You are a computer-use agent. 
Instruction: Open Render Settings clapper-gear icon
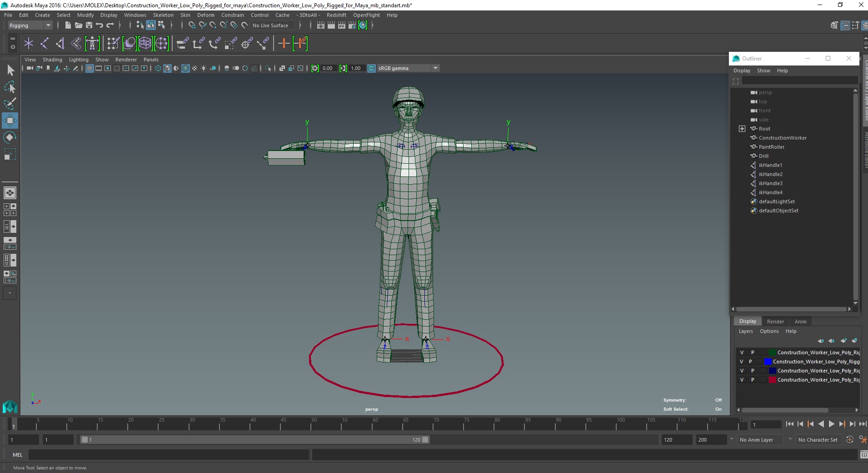(352, 25)
